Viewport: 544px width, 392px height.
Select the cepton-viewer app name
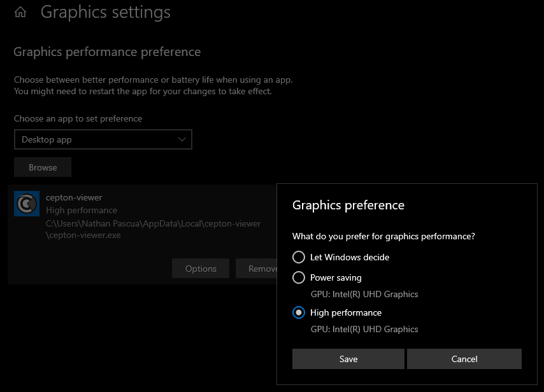click(x=74, y=197)
